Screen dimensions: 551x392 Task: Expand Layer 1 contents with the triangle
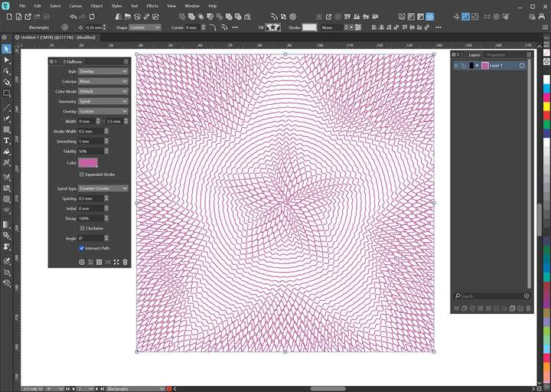tap(478, 66)
